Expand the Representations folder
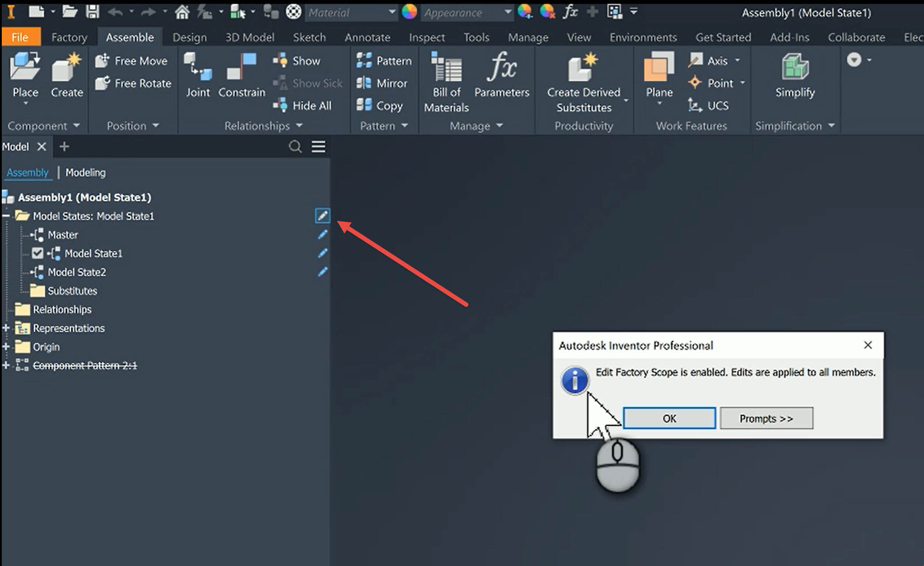The image size is (924, 566). [x=6, y=328]
